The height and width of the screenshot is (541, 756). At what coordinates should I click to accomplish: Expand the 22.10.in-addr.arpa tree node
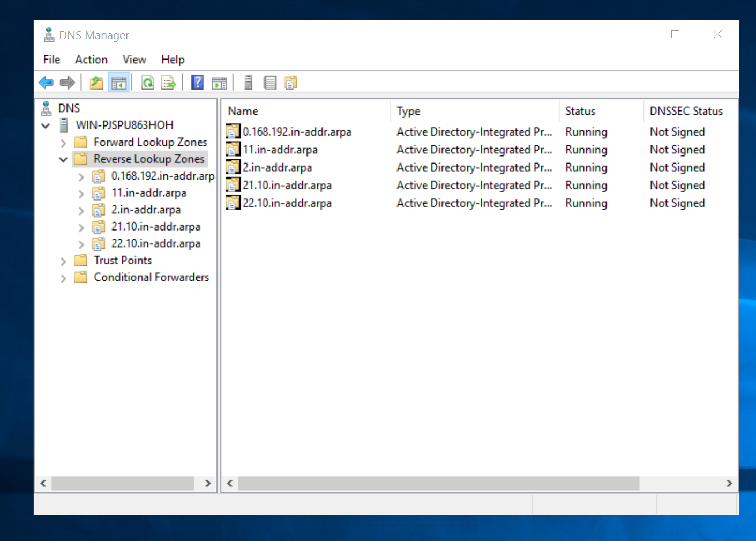81,244
